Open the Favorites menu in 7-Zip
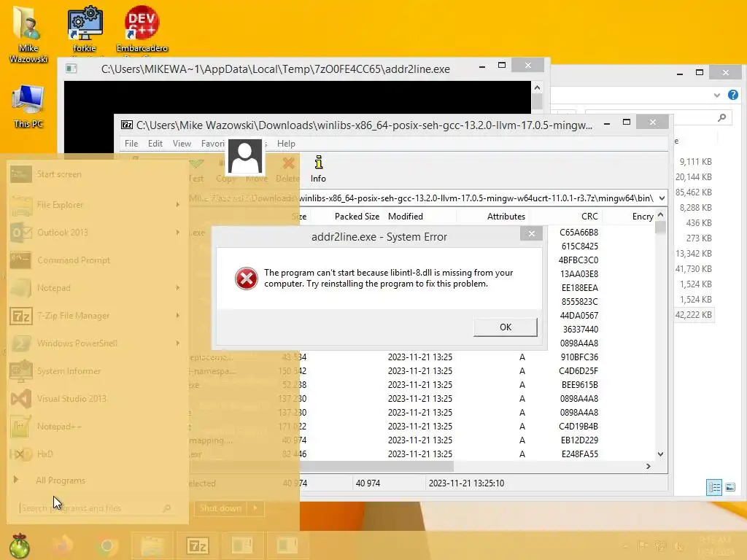747x560 pixels. pyautogui.click(x=213, y=144)
